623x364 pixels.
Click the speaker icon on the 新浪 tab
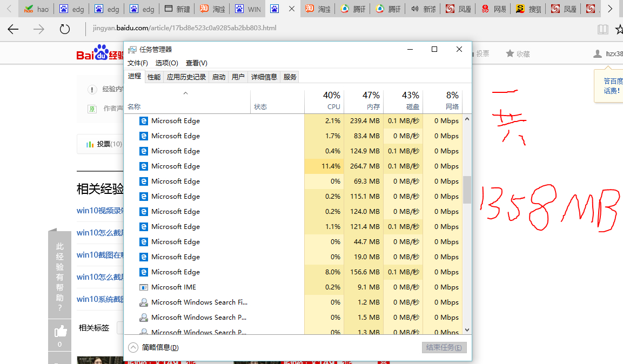point(415,9)
